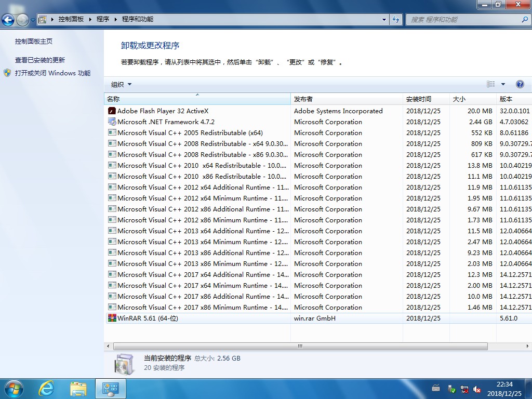This screenshot has height=399, width=532.
Task: Open the help question mark icon
Action: click(520, 84)
